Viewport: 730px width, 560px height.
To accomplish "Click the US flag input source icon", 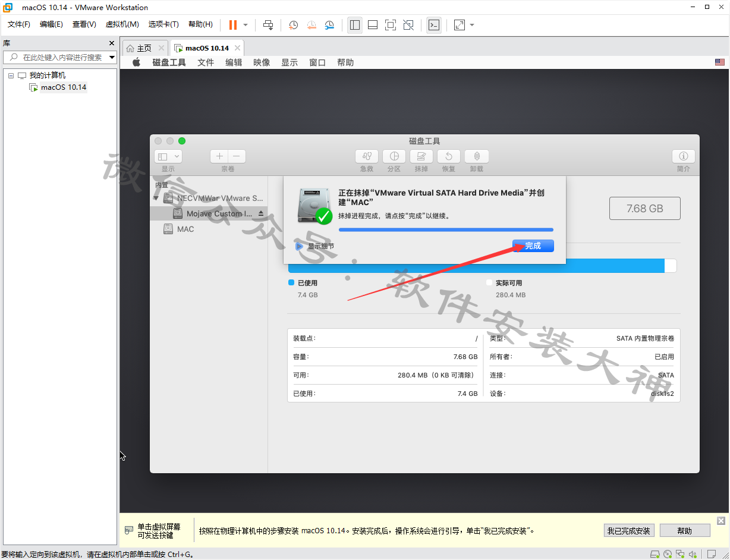I will (720, 62).
